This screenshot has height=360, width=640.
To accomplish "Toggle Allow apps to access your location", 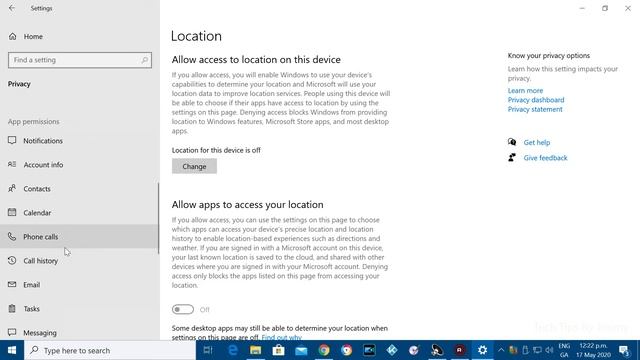I will [x=183, y=309].
